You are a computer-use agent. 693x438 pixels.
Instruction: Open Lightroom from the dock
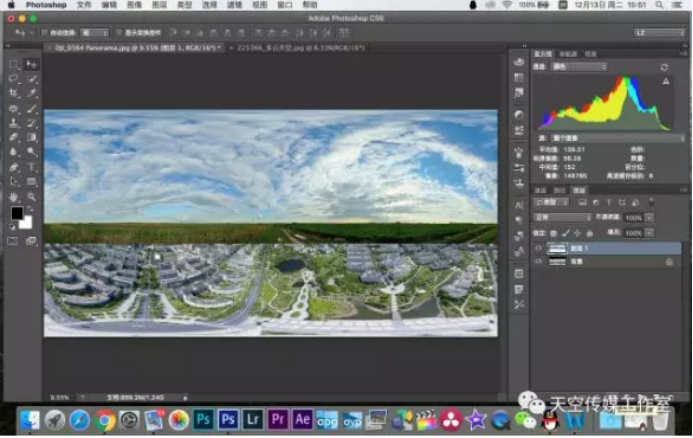pyautogui.click(x=254, y=419)
